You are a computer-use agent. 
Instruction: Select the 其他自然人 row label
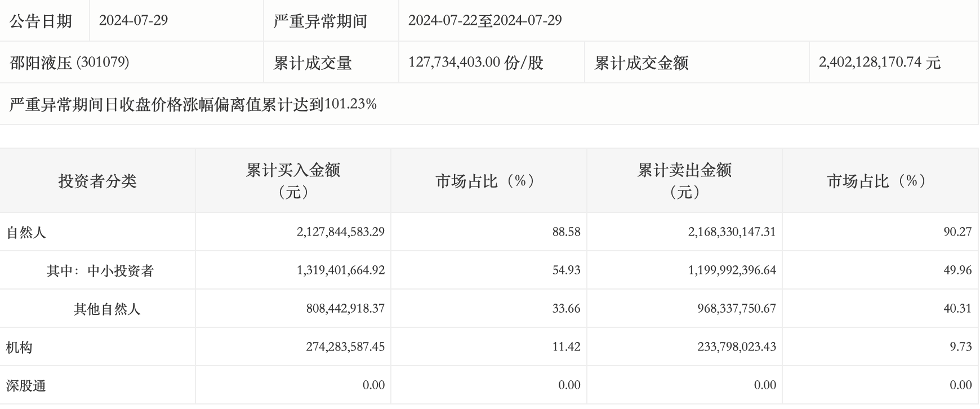[107, 309]
